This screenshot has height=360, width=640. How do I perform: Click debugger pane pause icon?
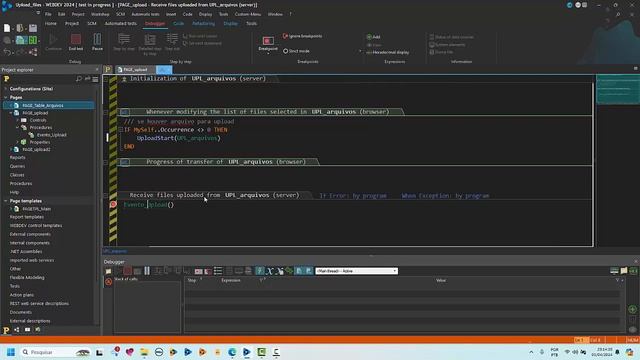(x=147, y=271)
